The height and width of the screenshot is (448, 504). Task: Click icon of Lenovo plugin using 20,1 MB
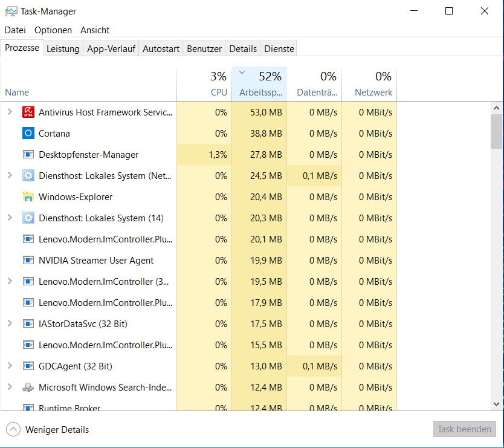pyautogui.click(x=28, y=239)
